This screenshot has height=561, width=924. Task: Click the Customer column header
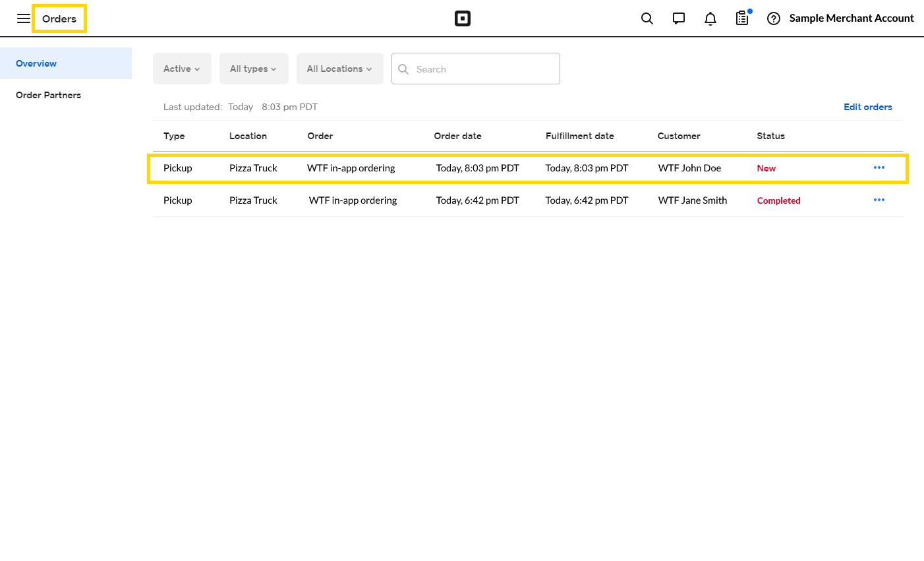[679, 136]
